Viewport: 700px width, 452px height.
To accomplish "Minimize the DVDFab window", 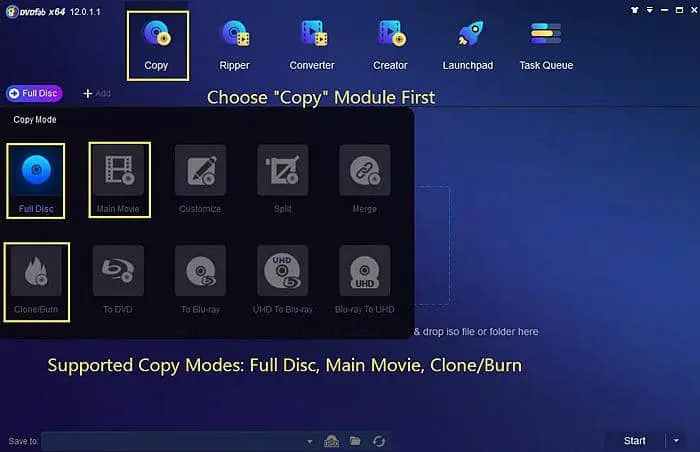I will coord(664,10).
